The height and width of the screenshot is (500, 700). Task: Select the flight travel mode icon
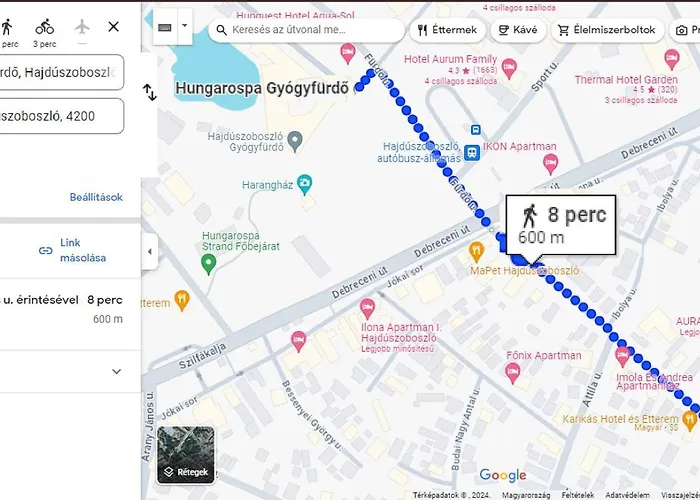(82, 27)
